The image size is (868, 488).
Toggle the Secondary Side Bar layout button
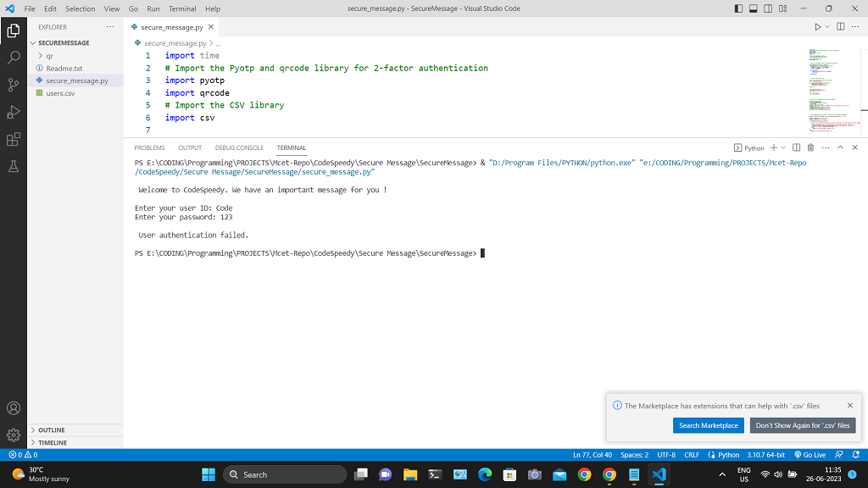point(768,8)
